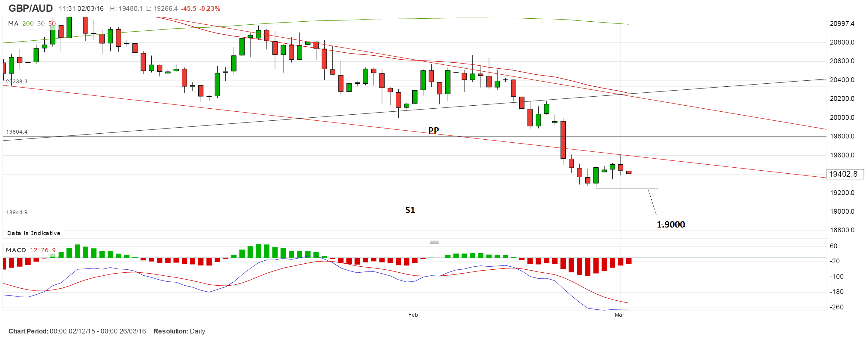Select the grey 50 moving average parameter
This screenshot has height=338, width=868.
41,23
